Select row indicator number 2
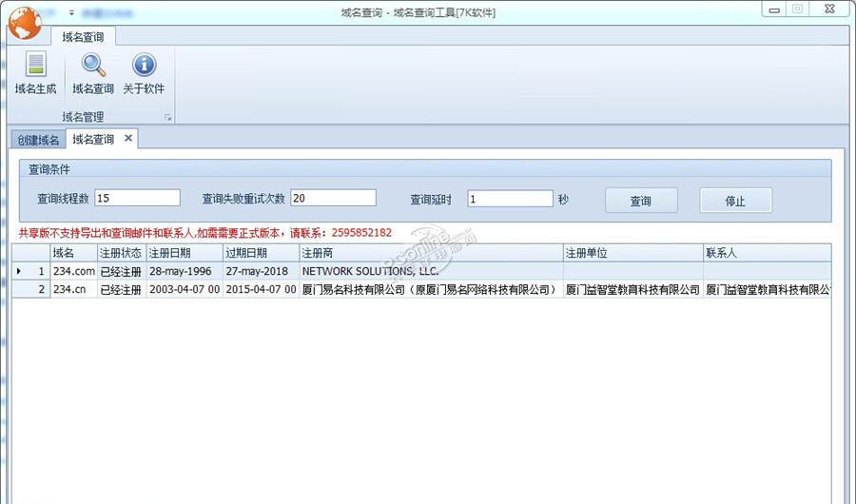The width and height of the screenshot is (856, 504). 31,289
